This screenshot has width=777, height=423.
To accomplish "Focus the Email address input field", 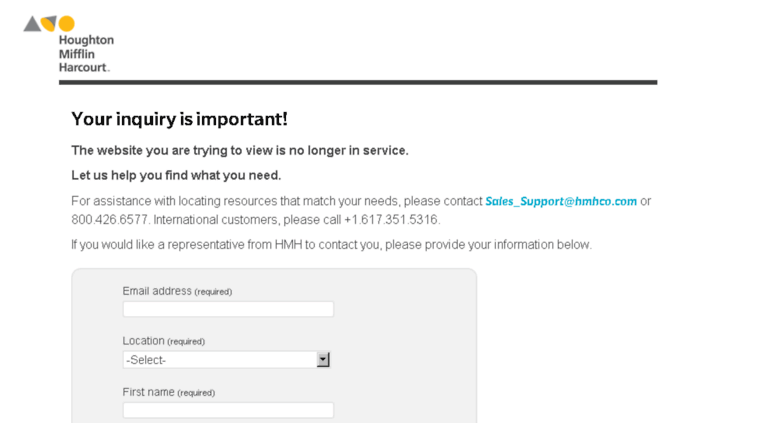I will (x=228, y=309).
